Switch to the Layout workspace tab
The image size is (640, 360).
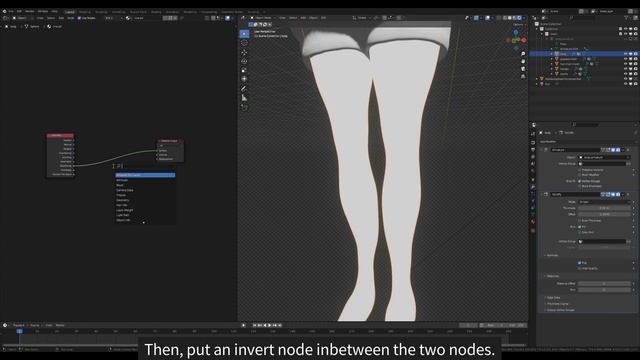70,12
